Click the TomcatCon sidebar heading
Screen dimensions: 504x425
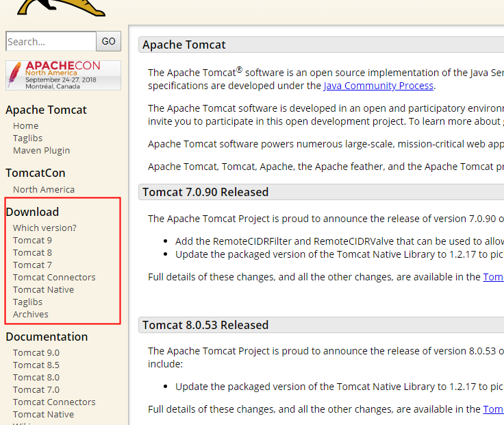click(x=36, y=173)
